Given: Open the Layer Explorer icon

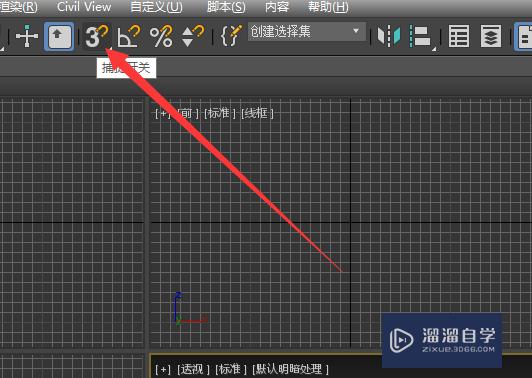Looking at the screenshot, I should pos(491,36).
